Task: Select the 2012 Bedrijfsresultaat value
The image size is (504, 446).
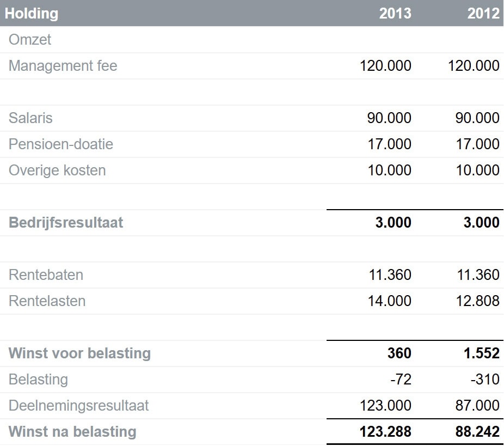Action: [x=481, y=223]
